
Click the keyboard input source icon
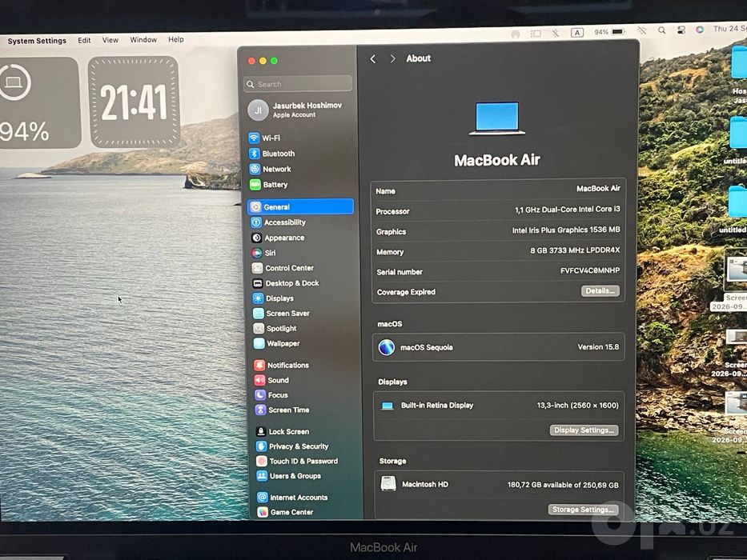pyautogui.click(x=577, y=33)
